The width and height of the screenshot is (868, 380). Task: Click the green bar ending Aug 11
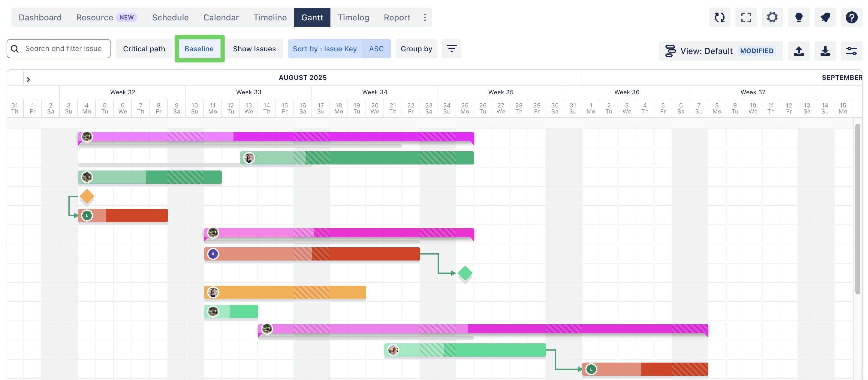pyautogui.click(x=150, y=177)
